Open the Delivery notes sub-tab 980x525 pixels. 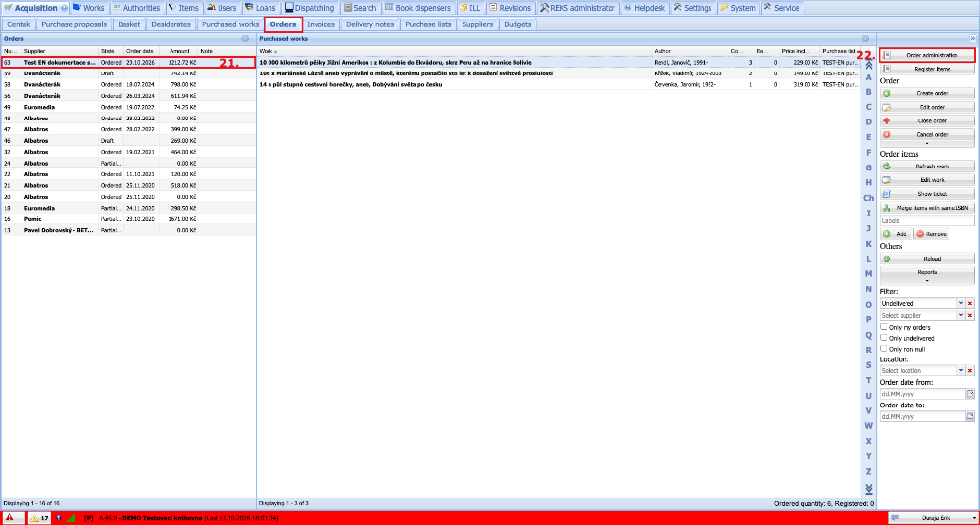point(369,24)
